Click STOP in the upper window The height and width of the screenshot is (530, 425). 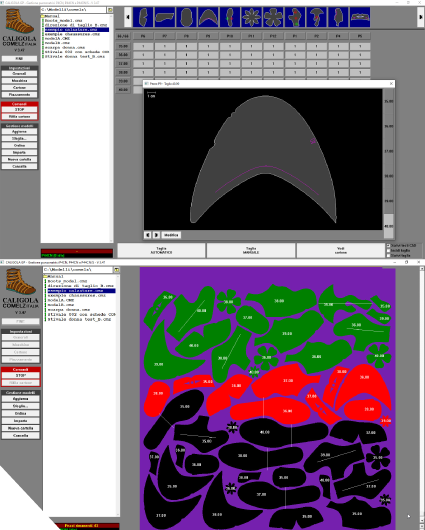[19, 110]
